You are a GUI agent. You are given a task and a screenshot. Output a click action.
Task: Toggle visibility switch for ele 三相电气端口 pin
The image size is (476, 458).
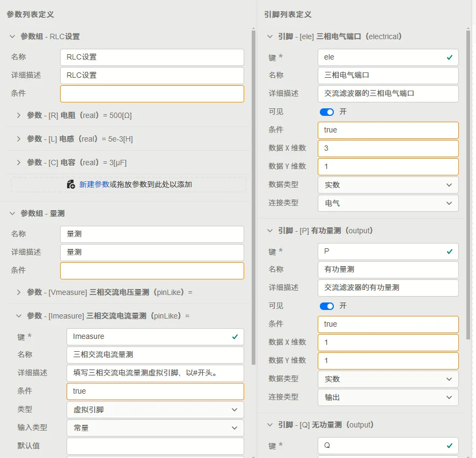327,112
